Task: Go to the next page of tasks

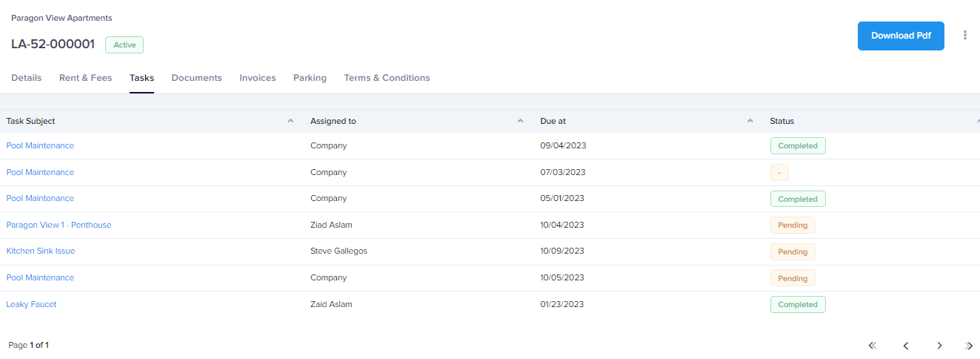Action: click(939, 346)
